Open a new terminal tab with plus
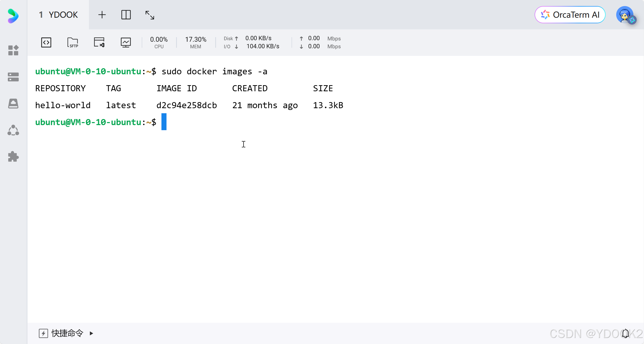The image size is (644, 344). (102, 14)
